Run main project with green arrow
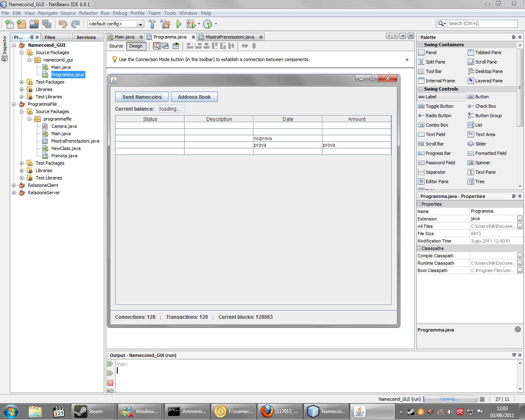 click(179, 24)
